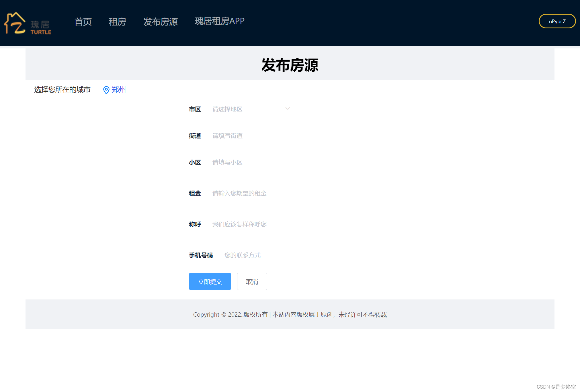Select the 发布房源 navigation item
This screenshot has height=392, width=580.
[x=160, y=22]
